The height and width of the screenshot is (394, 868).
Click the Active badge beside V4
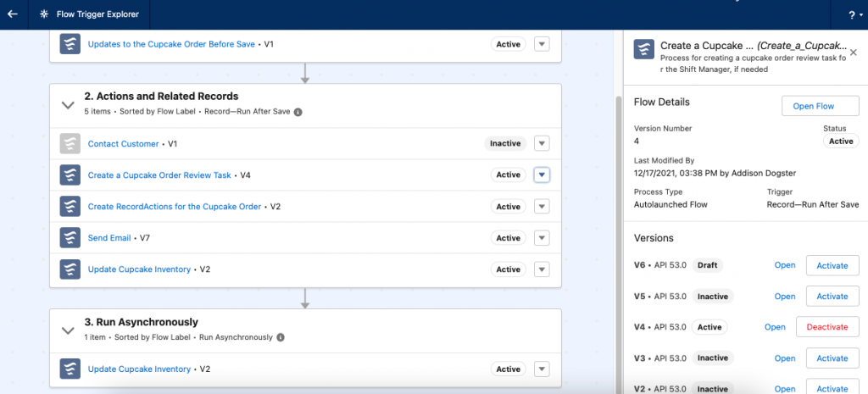709,327
